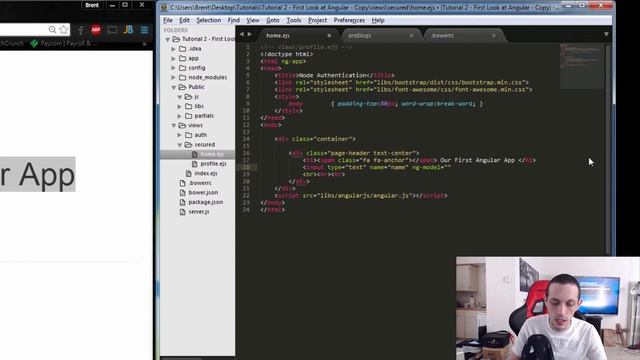Collapse the Public folder
This screenshot has width=640, height=360.
[173, 87]
